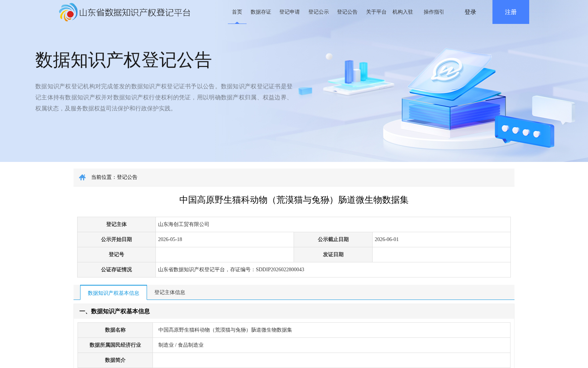588x368 pixels.
Task: Click the 登录 link
Action: pyautogui.click(x=470, y=12)
